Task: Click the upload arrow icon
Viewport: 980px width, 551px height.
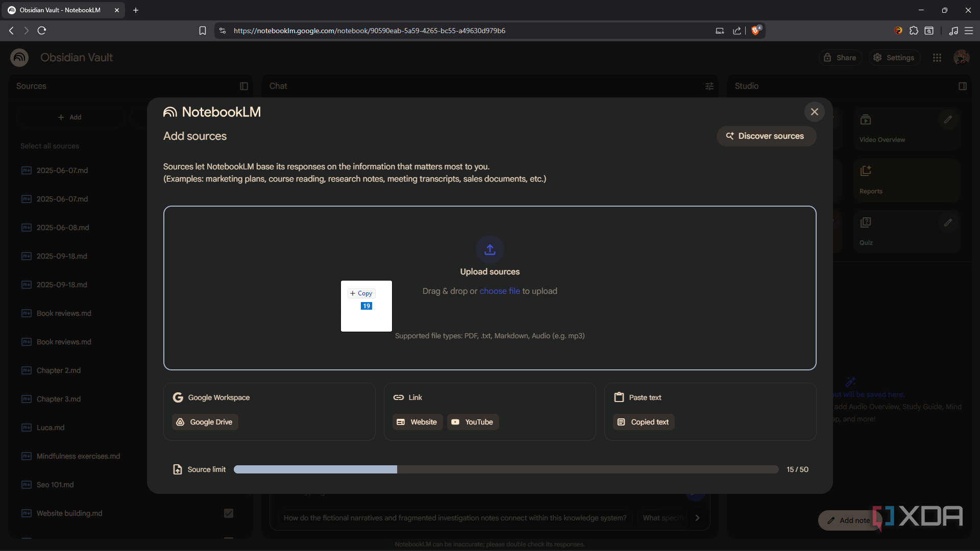Action: pyautogui.click(x=490, y=249)
